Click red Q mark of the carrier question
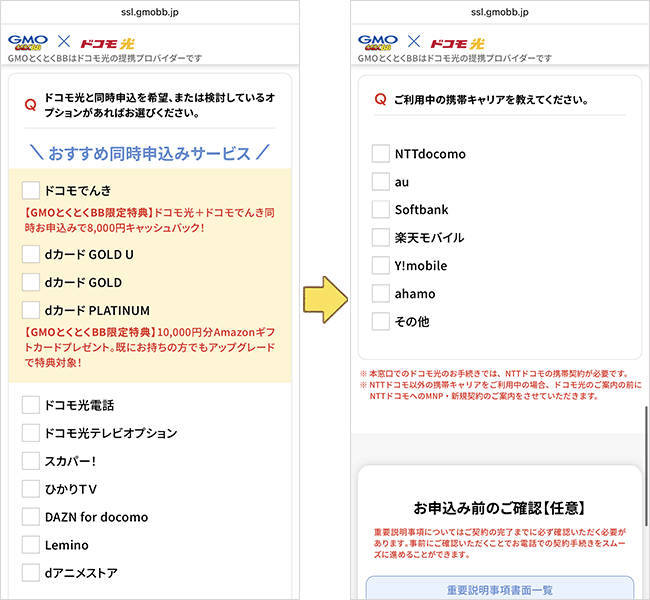Image resolution: width=650 pixels, height=600 pixels. point(380,100)
